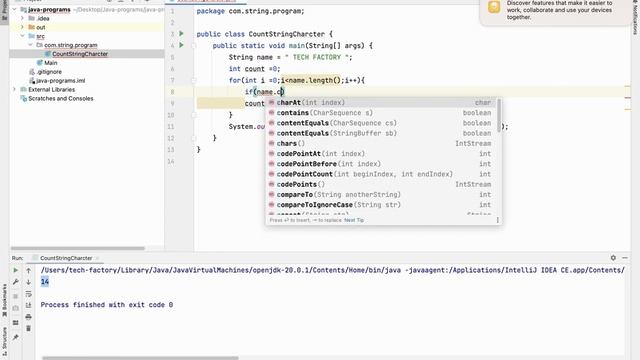Click the notification popup icon
The height and width of the screenshot is (360, 640).
click(494, 7)
